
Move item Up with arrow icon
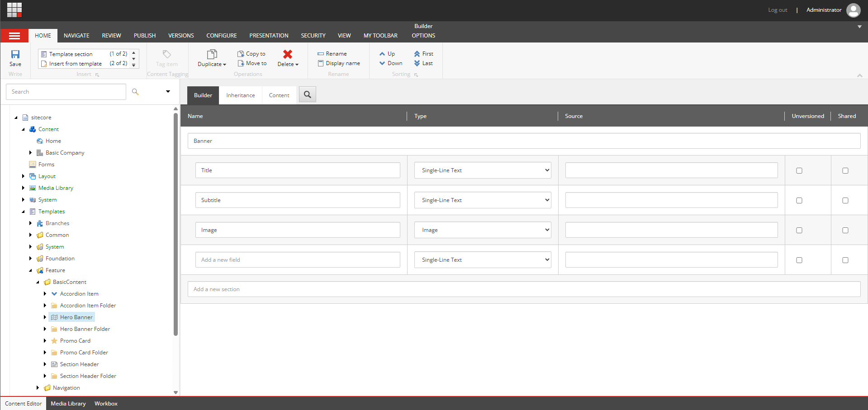pos(382,54)
